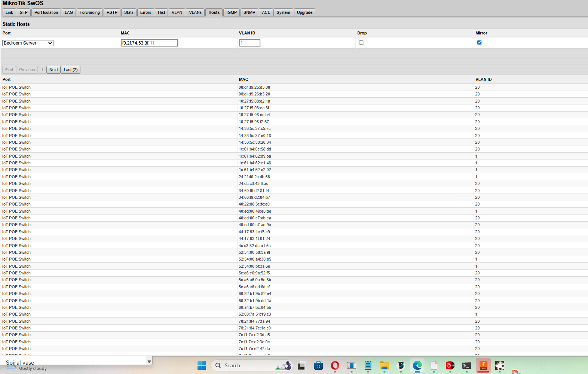This screenshot has height=374, width=588.
Task: Open the VLAN tab
Action: tap(177, 12)
